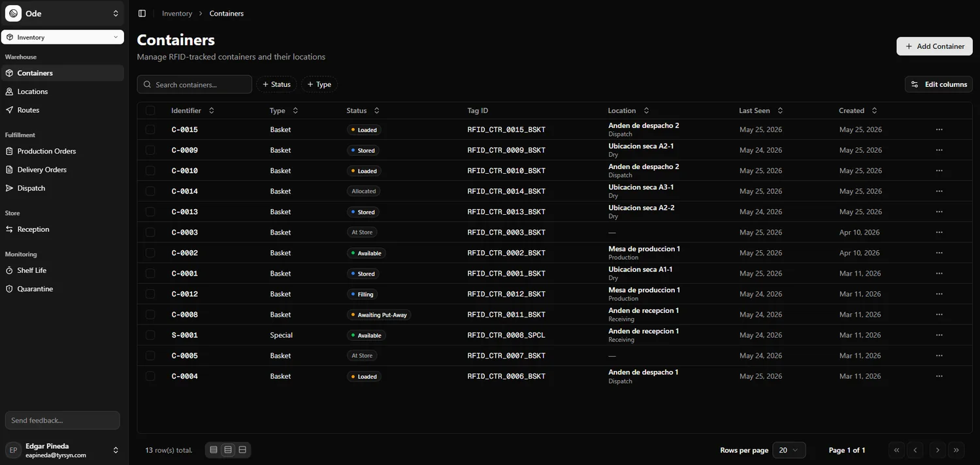Viewport: 980px width, 465px height.
Task: Click the Filling status badge
Action: (x=363, y=294)
